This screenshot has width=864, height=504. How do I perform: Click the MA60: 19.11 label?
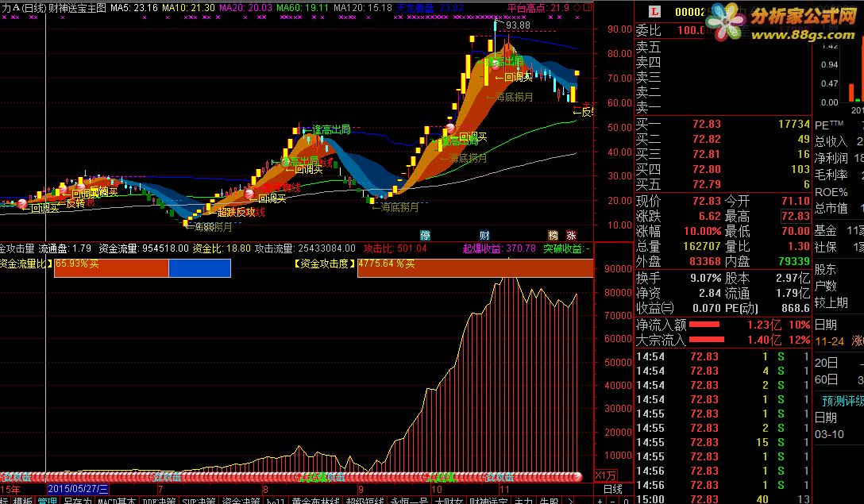click(x=303, y=8)
